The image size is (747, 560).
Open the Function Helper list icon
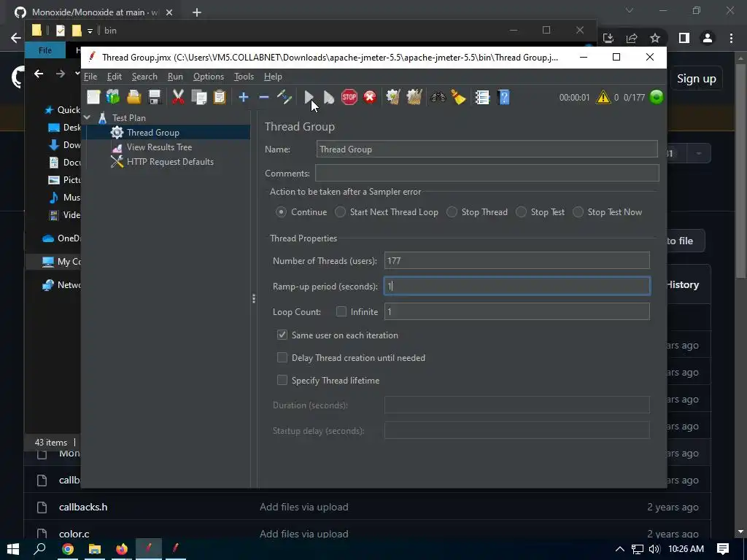pyautogui.click(x=482, y=97)
